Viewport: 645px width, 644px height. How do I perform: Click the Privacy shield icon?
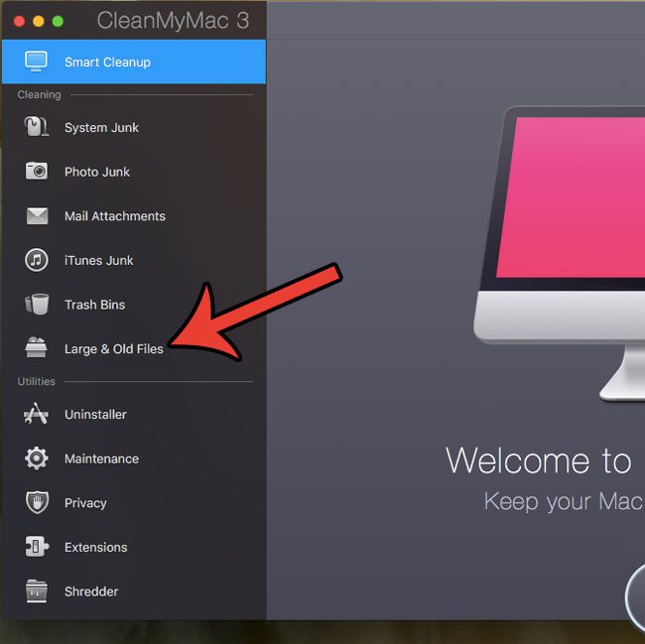37,502
